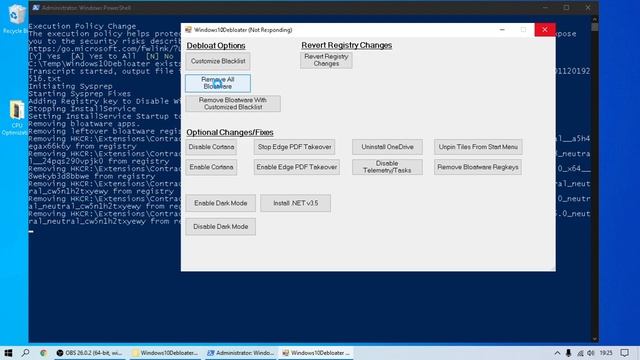
Task: Click the Uninstall OneDrive button
Action: pos(387,147)
